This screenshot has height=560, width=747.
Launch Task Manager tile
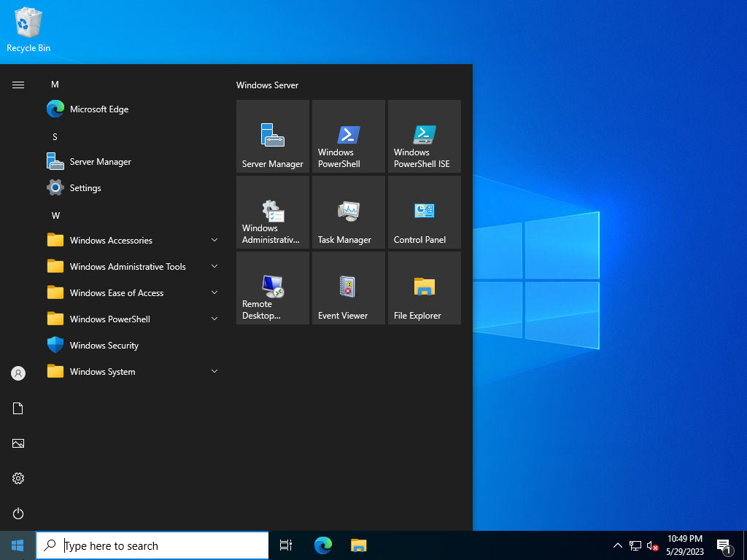coord(348,212)
